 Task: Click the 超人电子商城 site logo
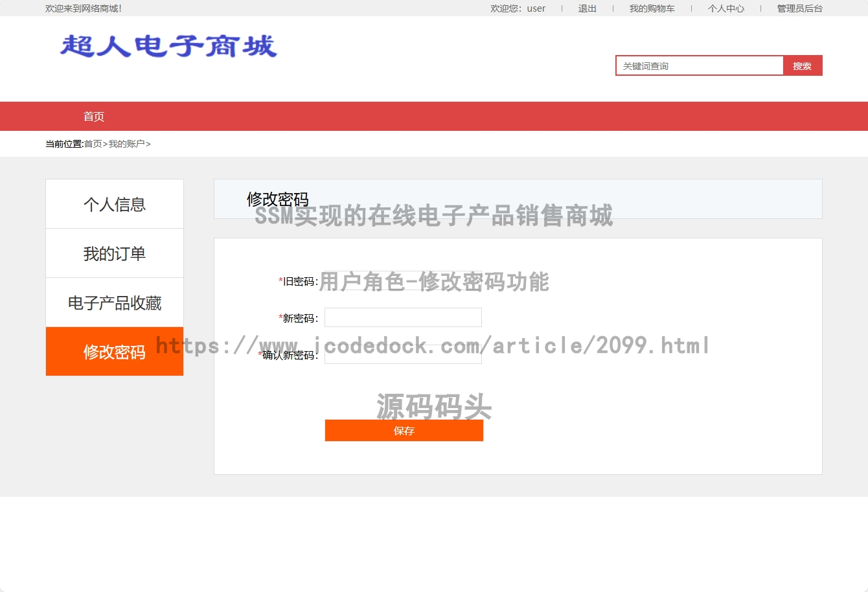168,46
